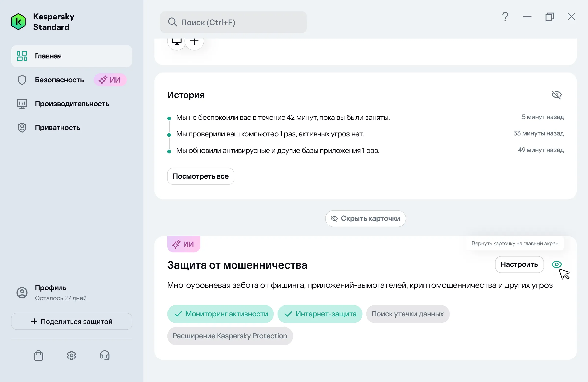Open the store shopping bag icon
Screen dimensions: 588x382
tap(38, 356)
